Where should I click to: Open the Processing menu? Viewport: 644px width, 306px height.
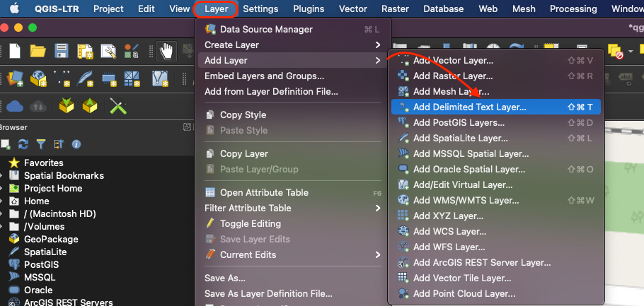click(573, 8)
